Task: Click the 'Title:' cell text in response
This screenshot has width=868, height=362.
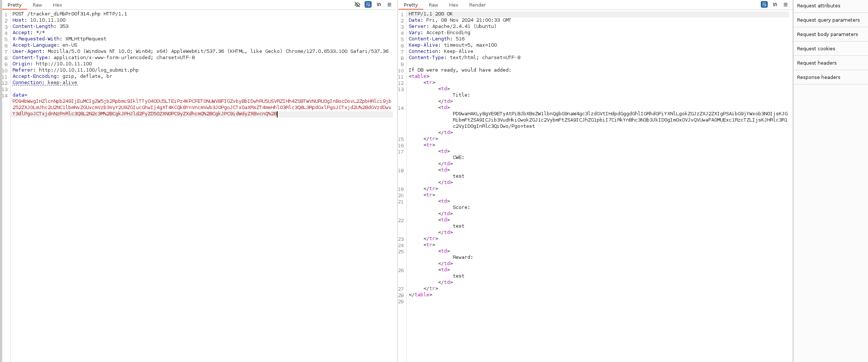Action: click(461, 95)
